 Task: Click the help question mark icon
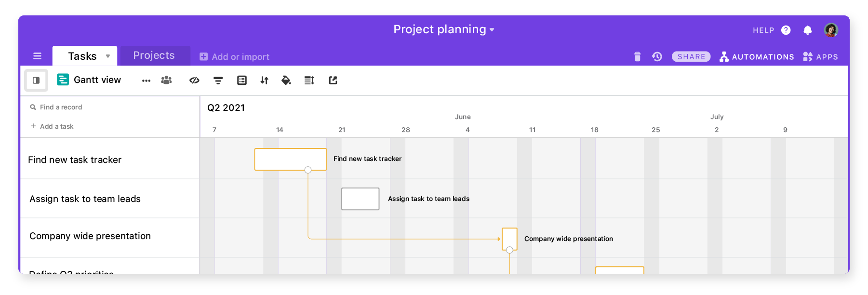point(786,30)
